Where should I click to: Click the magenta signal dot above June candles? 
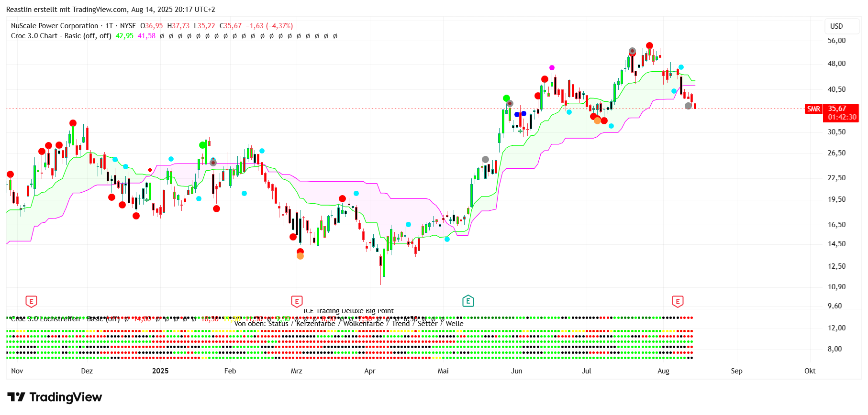tap(552, 67)
